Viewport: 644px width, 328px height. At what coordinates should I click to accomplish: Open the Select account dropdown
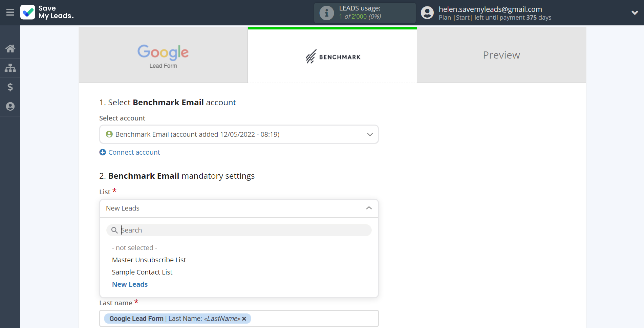pyautogui.click(x=239, y=134)
